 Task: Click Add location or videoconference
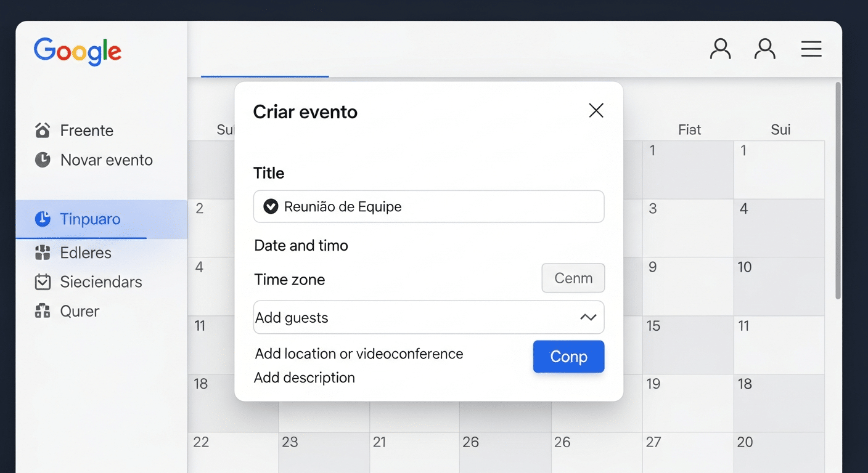coord(358,354)
